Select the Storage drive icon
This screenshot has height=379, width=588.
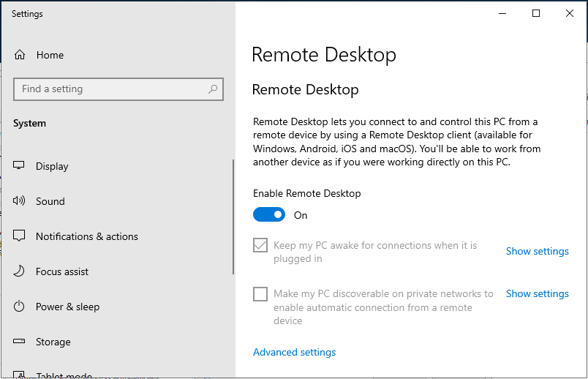pyautogui.click(x=19, y=341)
